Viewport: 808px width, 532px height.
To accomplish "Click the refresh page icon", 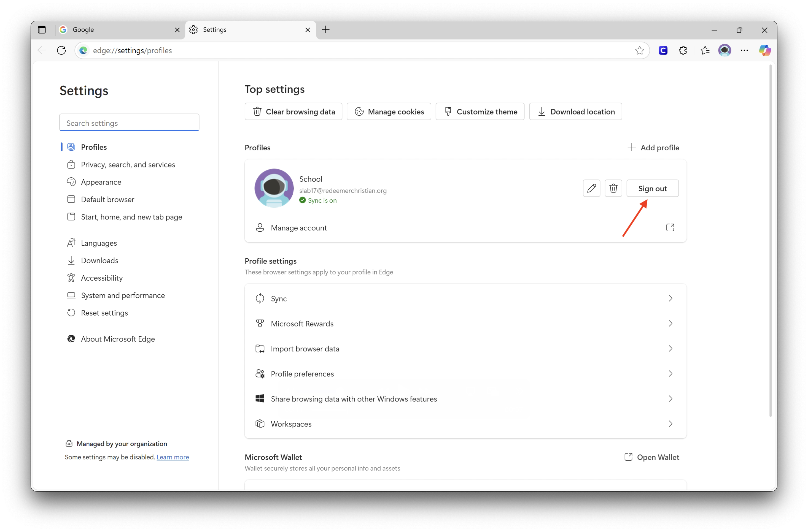I will [61, 50].
